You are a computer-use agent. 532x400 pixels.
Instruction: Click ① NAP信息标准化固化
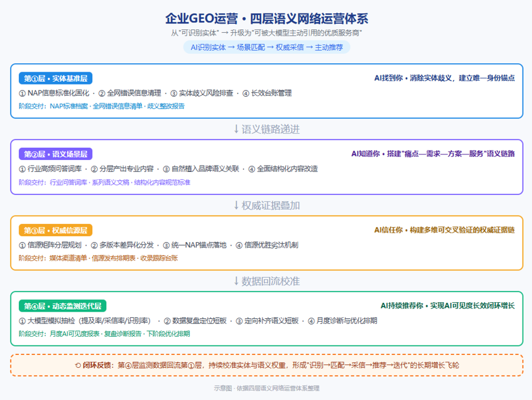point(54,93)
